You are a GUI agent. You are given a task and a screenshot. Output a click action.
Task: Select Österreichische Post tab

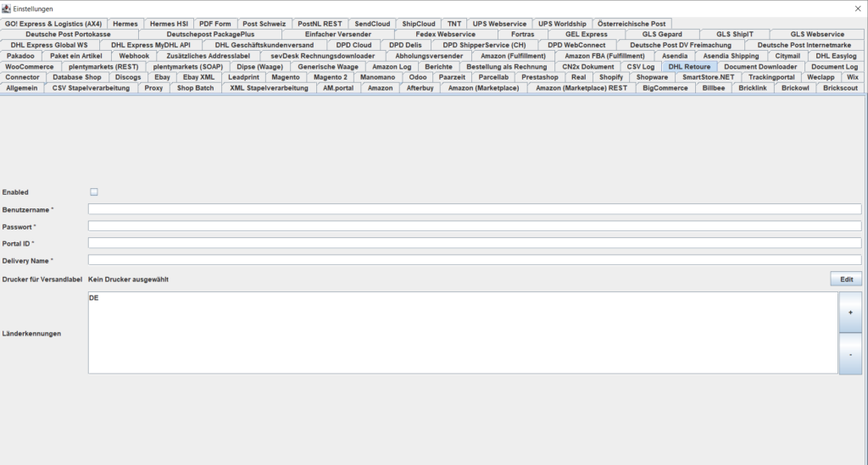[632, 24]
